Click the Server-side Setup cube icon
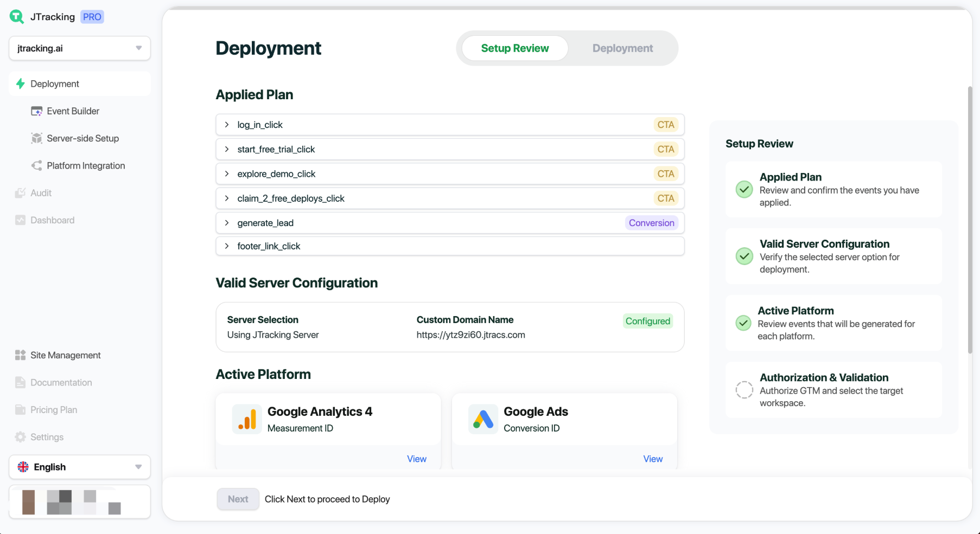The image size is (980, 534). click(36, 138)
